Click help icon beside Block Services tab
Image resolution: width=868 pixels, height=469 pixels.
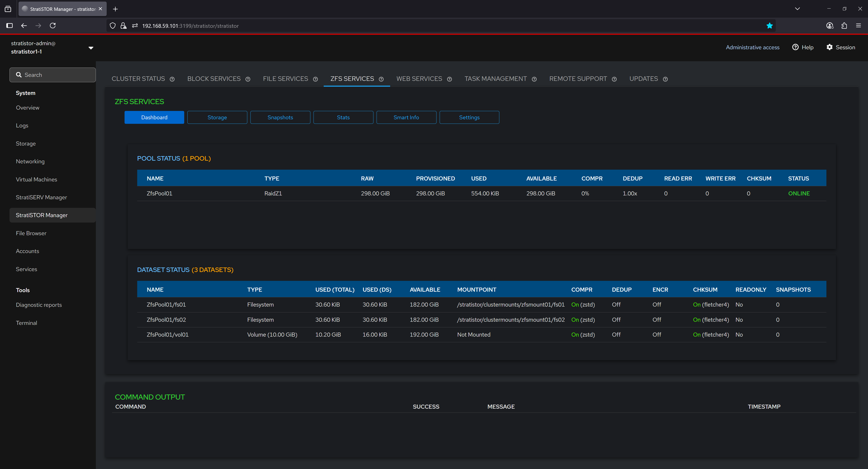pos(248,79)
